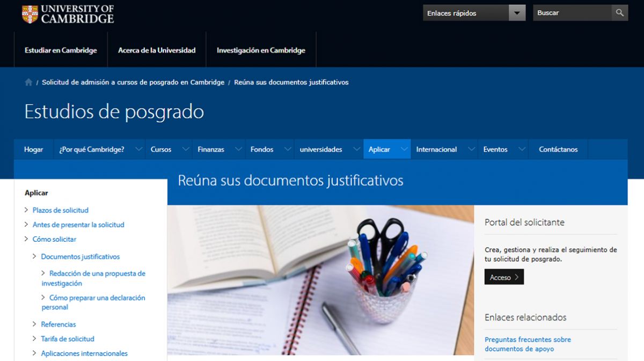
Task: Click the Buscar search field
Action: tap(573, 13)
